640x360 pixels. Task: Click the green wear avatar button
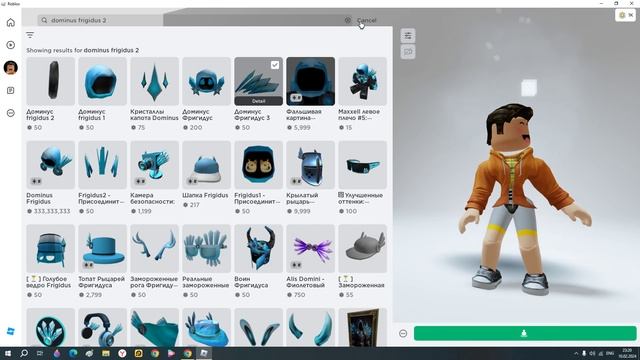pyautogui.click(x=525, y=333)
